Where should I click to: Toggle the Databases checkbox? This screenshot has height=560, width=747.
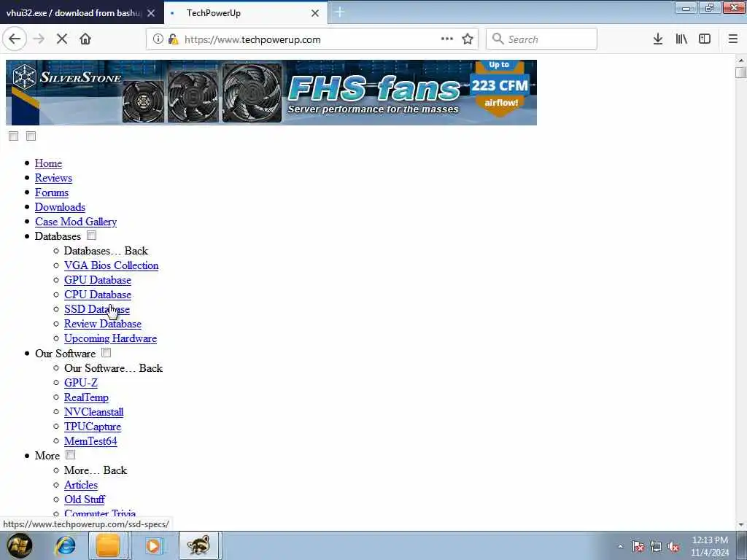(91, 236)
